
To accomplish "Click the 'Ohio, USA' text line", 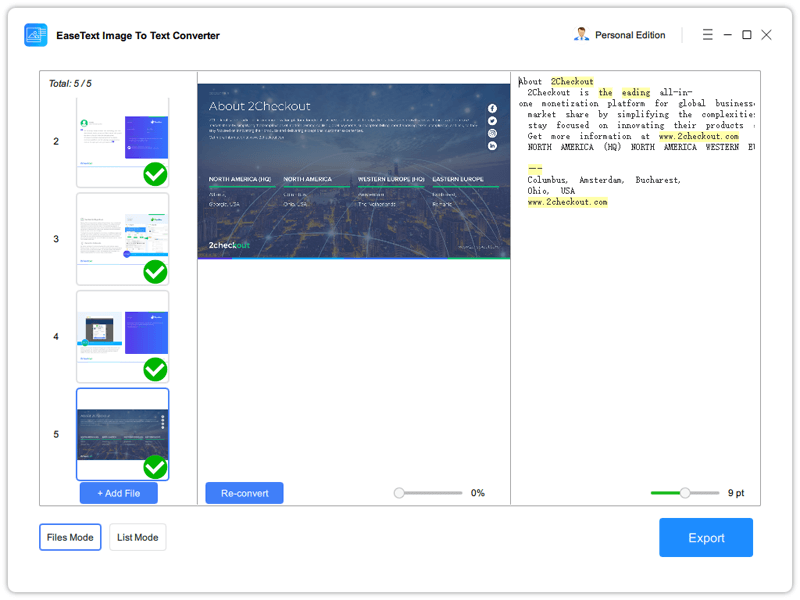I will click(x=551, y=191).
